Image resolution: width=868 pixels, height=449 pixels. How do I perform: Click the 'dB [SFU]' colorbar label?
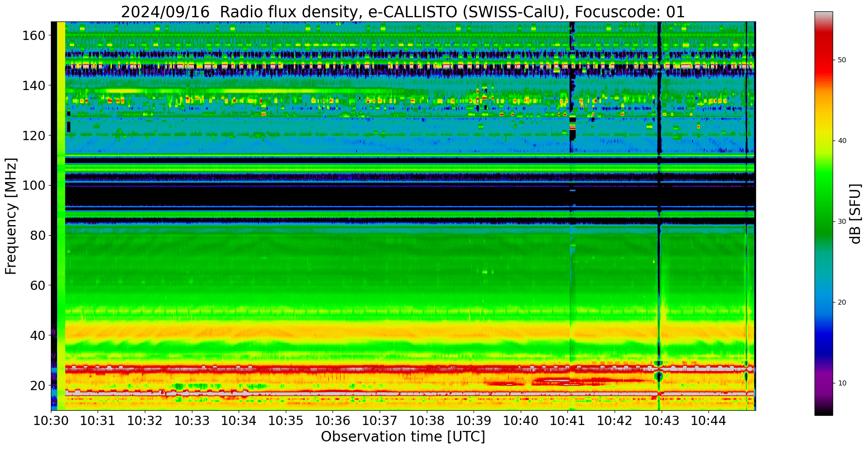(855, 214)
